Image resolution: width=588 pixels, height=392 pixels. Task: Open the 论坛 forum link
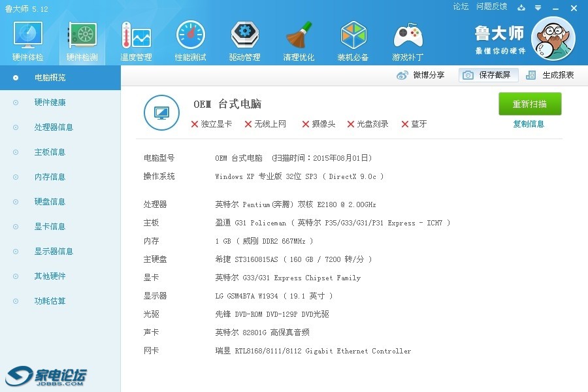tap(461, 7)
